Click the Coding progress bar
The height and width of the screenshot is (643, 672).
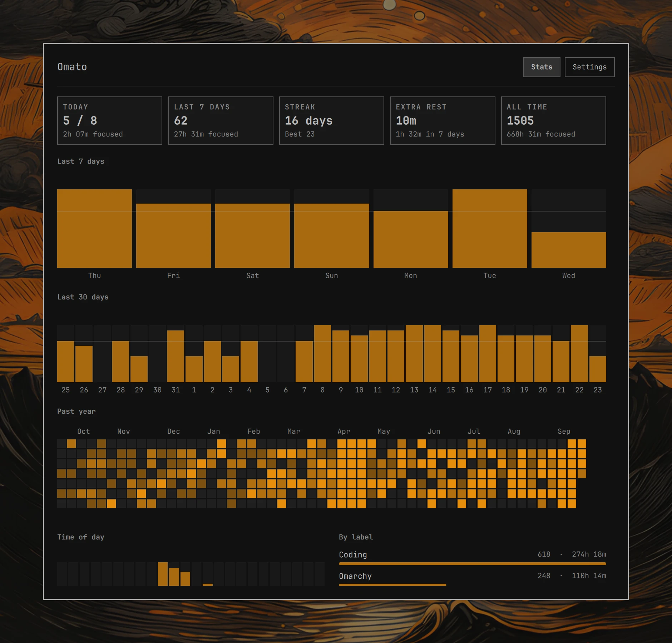coord(473,564)
